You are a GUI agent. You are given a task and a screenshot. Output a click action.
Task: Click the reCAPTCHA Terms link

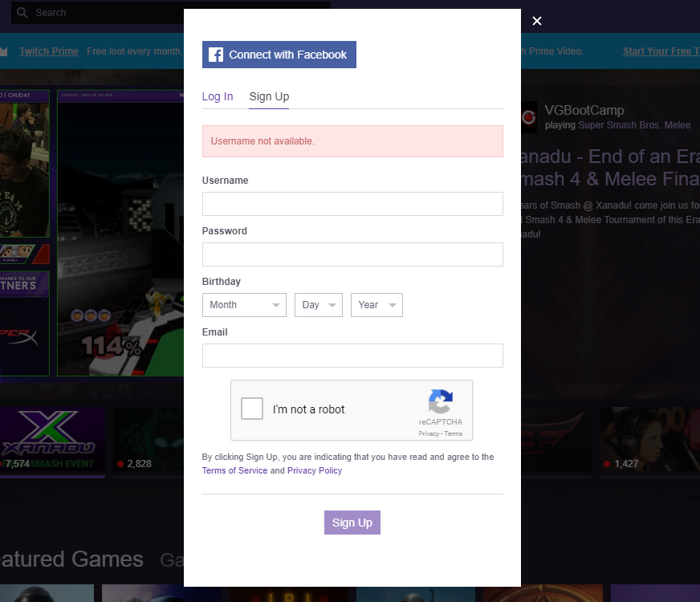(x=453, y=433)
